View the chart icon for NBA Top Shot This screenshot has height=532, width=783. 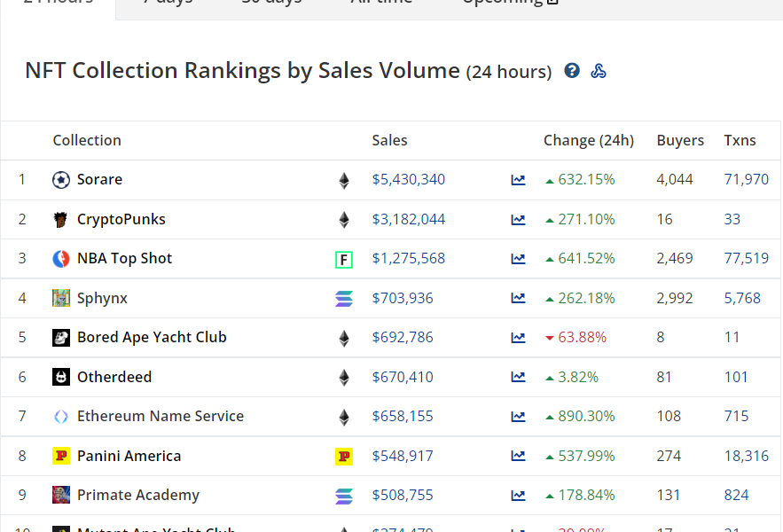pos(519,259)
